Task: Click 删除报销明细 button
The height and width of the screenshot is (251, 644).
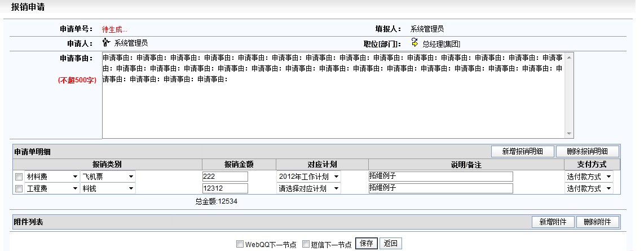Action: (587, 151)
